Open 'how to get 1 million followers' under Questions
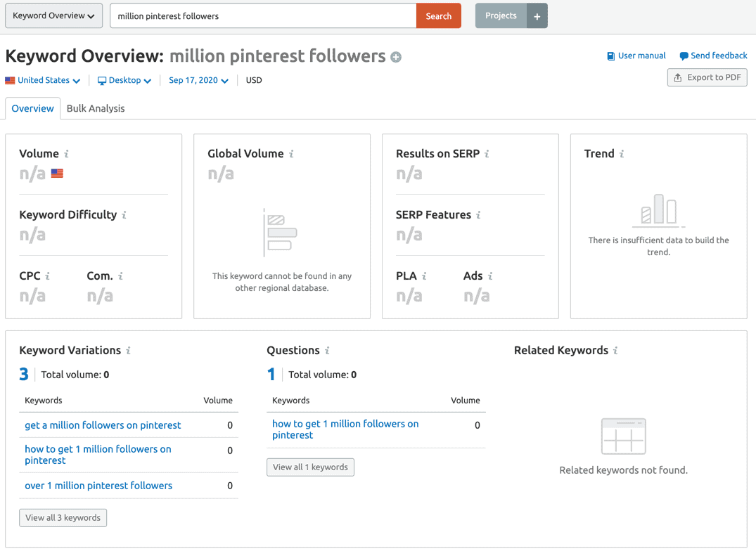This screenshot has width=756, height=551. click(x=345, y=429)
